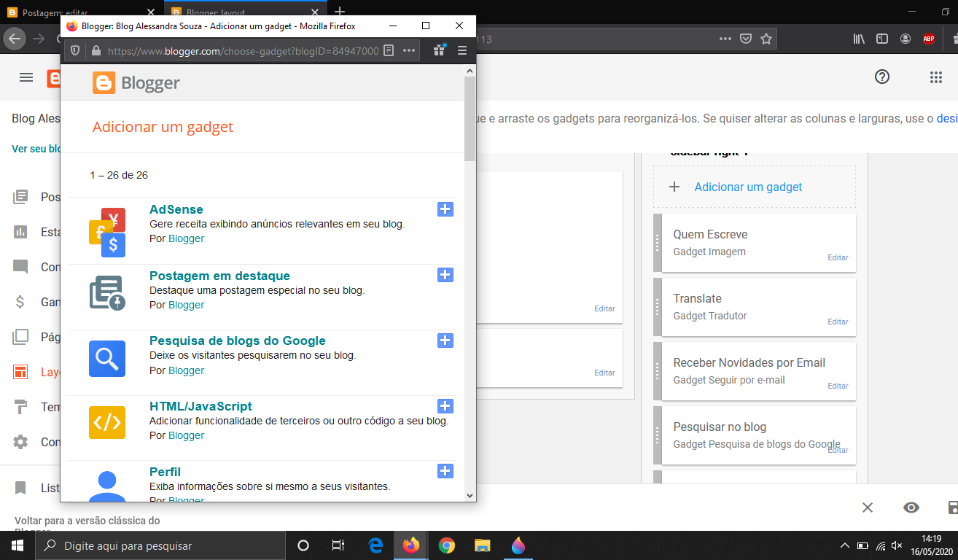Click the popup scrollbar down arrow
This screenshot has height=560, width=958.
470,495
